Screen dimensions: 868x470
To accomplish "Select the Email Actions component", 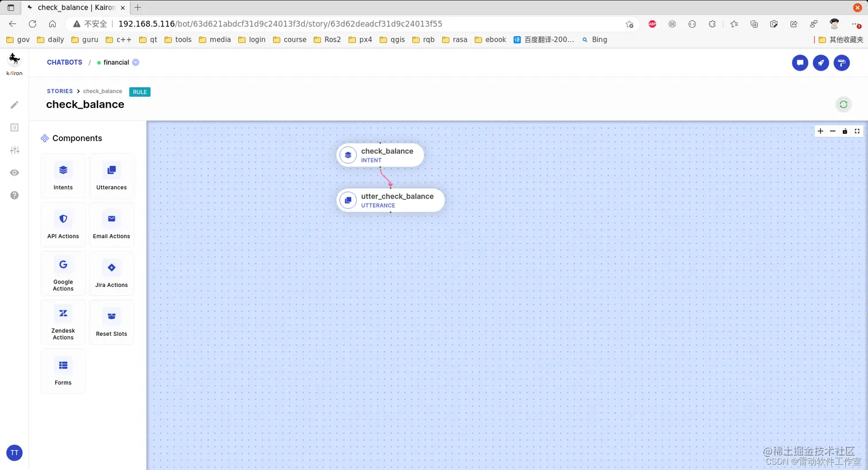I will pyautogui.click(x=111, y=224).
